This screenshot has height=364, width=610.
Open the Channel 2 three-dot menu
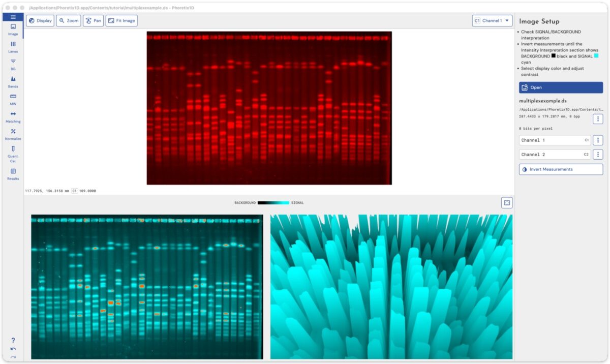[598, 155]
